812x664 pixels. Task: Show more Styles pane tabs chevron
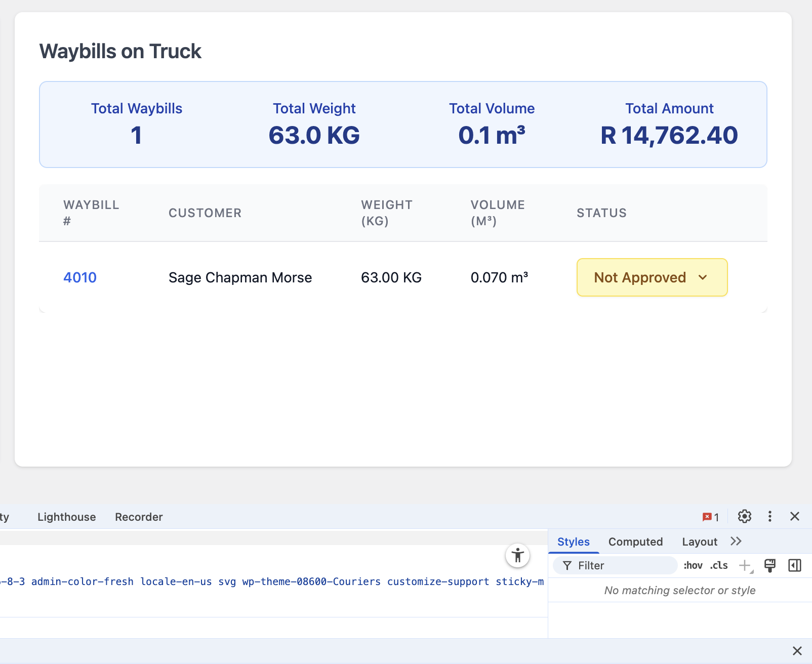(736, 541)
